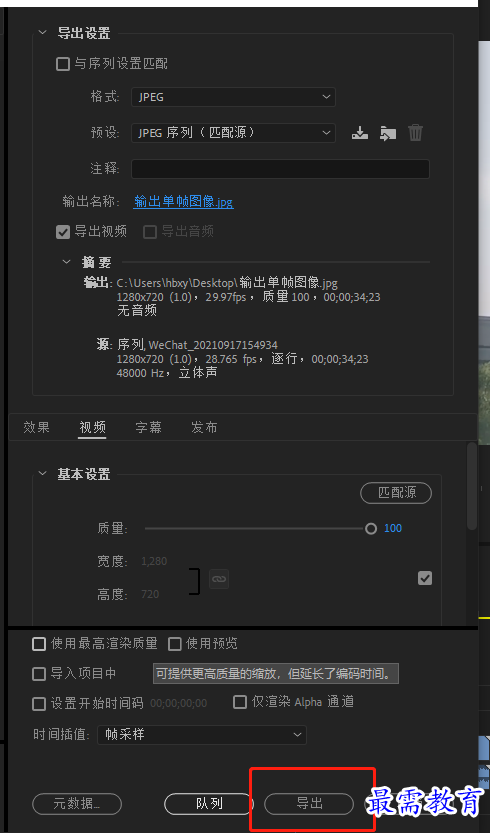Image resolution: width=490 pixels, height=833 pixels.
Task: Collapse the Export Settings section
Action: (x=43, y=33)
